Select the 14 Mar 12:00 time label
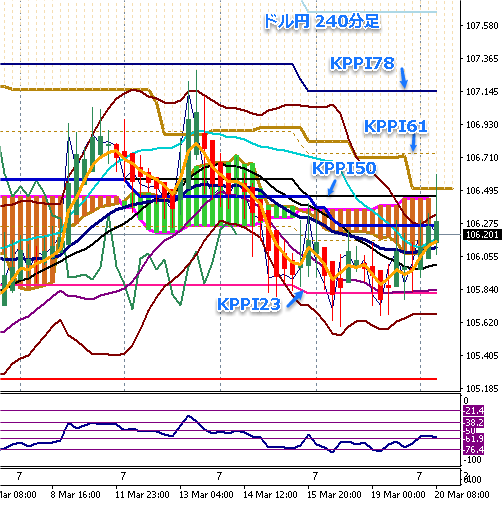 (270, 494)
